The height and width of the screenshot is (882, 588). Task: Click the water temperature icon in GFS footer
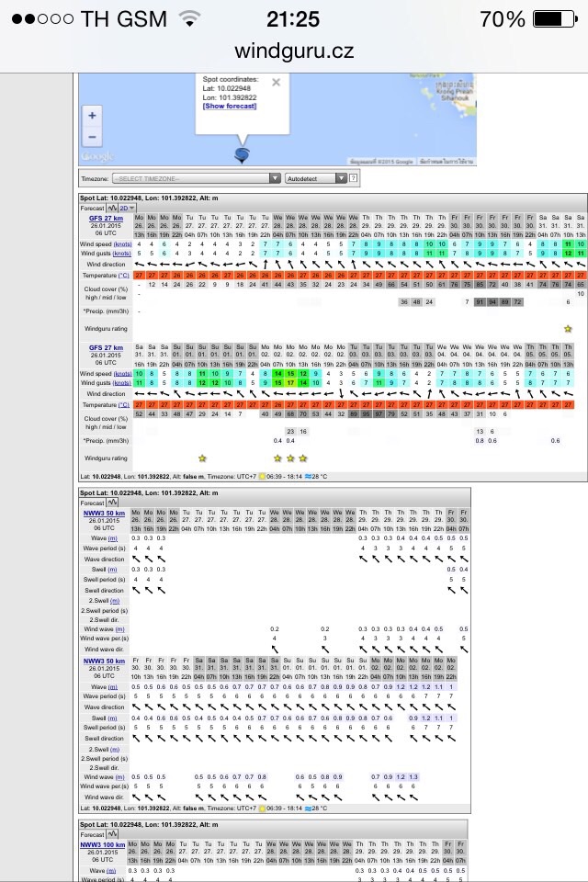[308, 477]
